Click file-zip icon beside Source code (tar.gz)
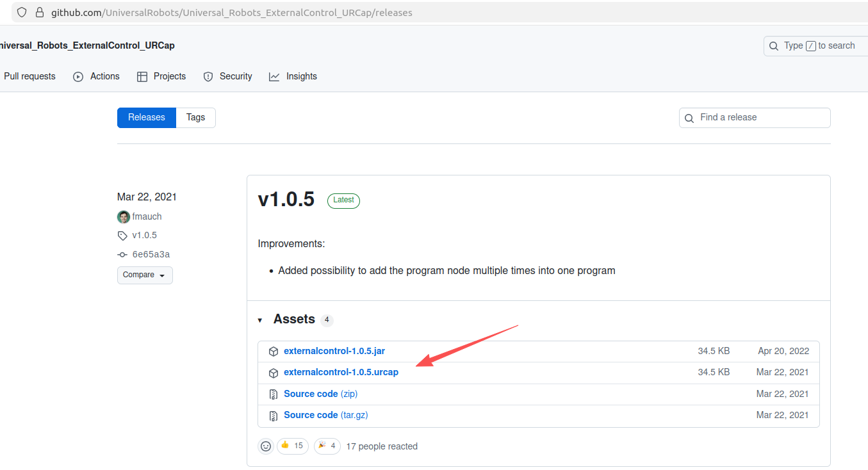The height and width of the screenshot is (470, 868). (274, 416)
